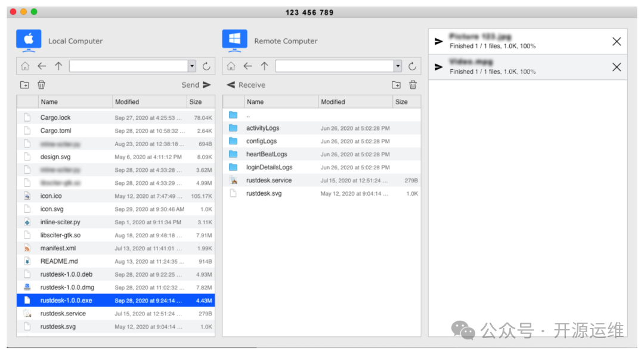The image size is (644, 356).
Task: Remove the first finished transfer job
Action: [617, 41]
